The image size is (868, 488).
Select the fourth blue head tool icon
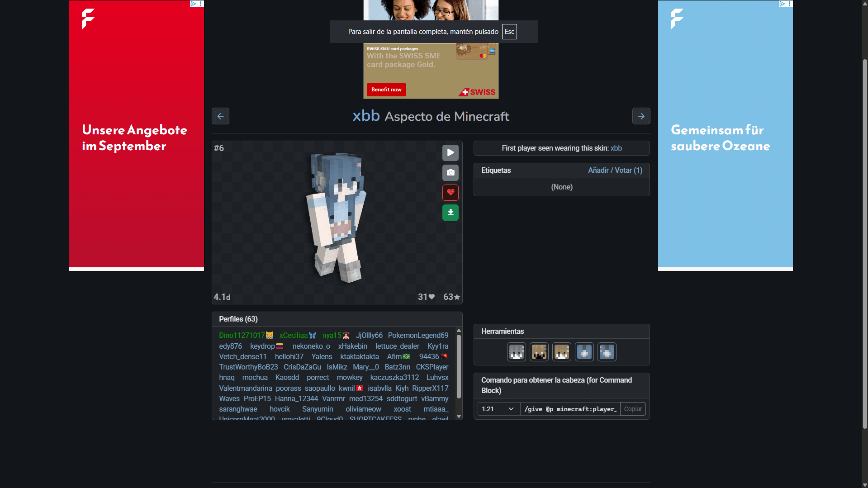pos(584,352)
